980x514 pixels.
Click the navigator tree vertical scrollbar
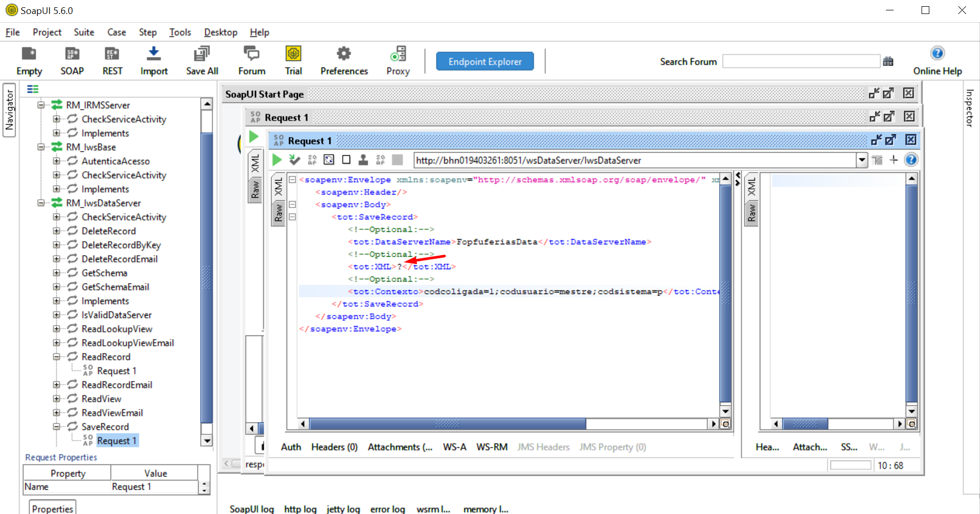207,278
